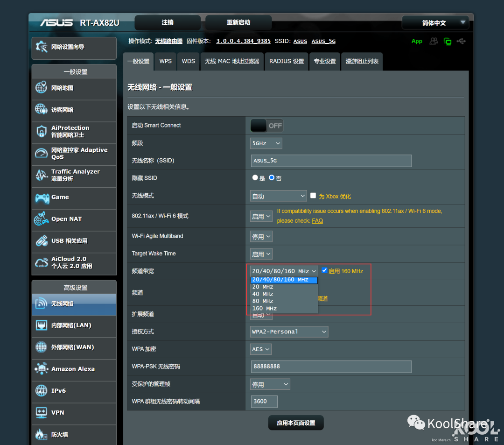The width and height of the screenshot is (504, 445).
Task: Switch to the WPS tab
Action: click(x=166, y=61)
